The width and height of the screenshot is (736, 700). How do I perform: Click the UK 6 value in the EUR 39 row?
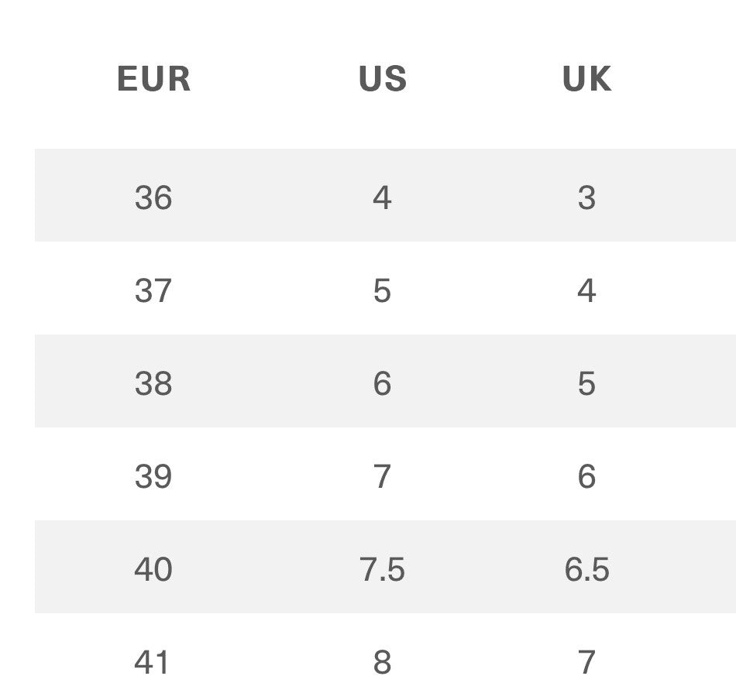pyautogui.click(x=586, y=476)
